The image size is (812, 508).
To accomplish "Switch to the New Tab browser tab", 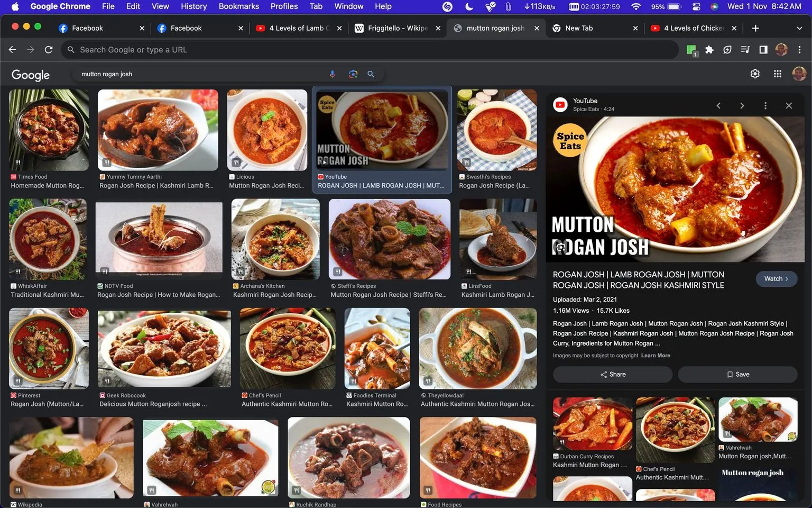I will click(579, 28).
